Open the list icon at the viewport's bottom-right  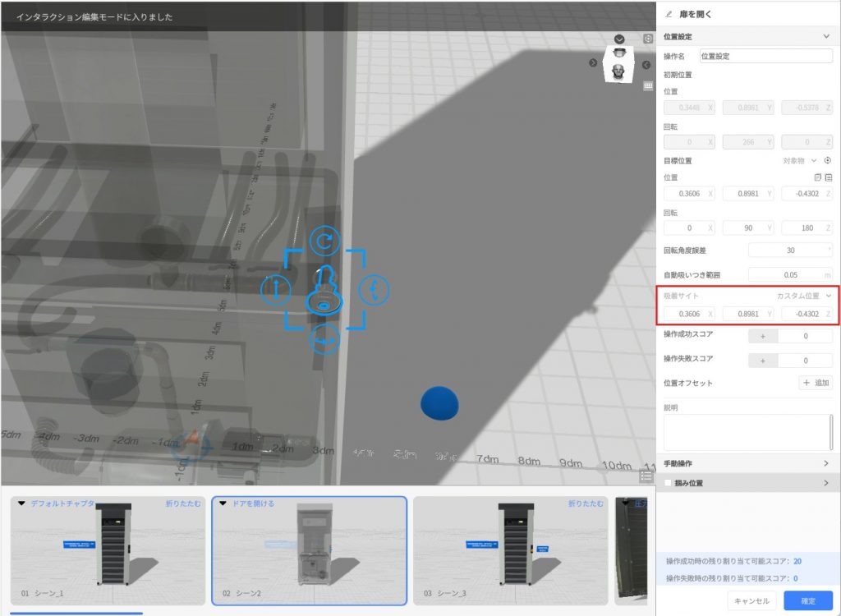pyautogui.click(x=646, y=476)
